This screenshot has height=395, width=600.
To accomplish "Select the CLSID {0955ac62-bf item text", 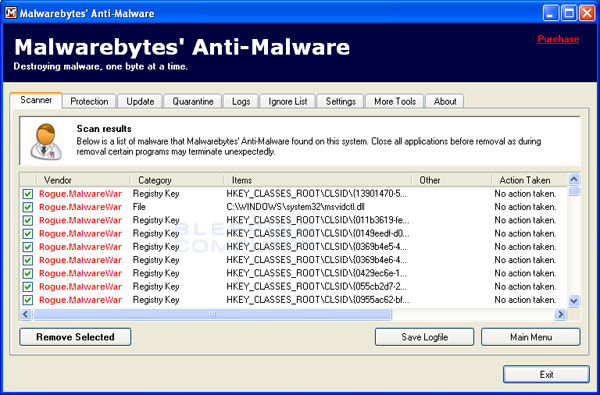I will pyautogui.click(x=318, y=300).
